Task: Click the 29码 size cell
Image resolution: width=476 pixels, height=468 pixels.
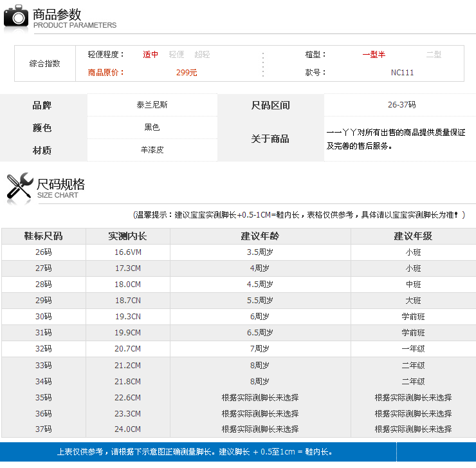Action: click(x=43, y=301)
